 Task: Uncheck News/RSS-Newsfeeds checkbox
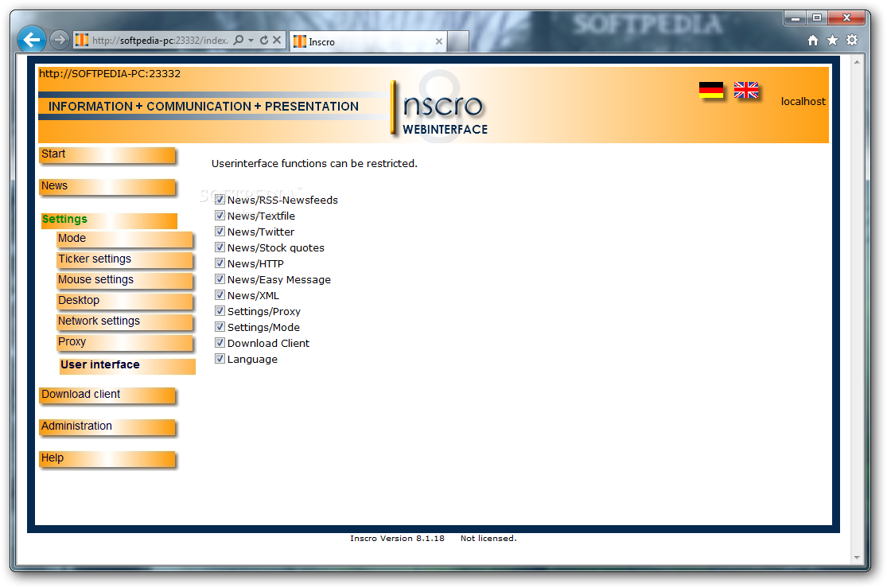(220, 199)
